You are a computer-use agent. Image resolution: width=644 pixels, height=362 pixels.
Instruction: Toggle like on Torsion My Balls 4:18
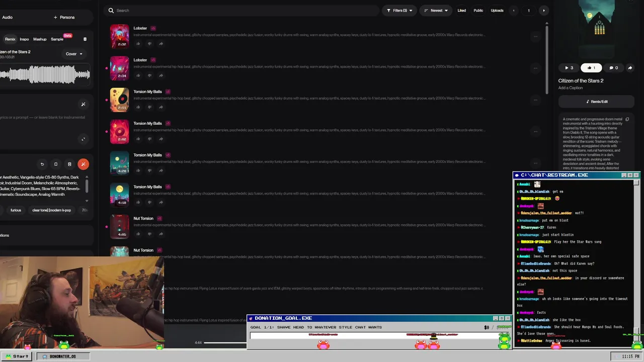coord(138,202)
